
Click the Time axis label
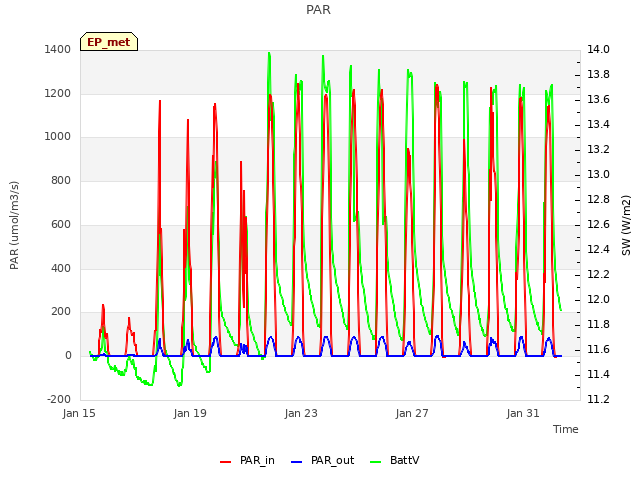(566, 429)
